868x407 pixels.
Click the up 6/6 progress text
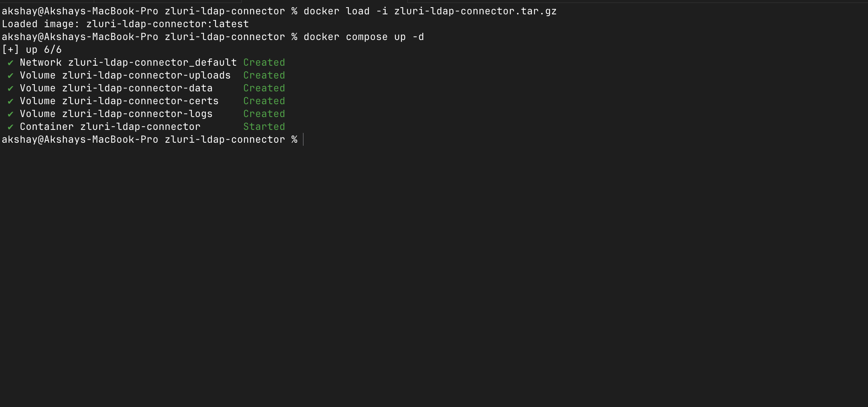44,49
